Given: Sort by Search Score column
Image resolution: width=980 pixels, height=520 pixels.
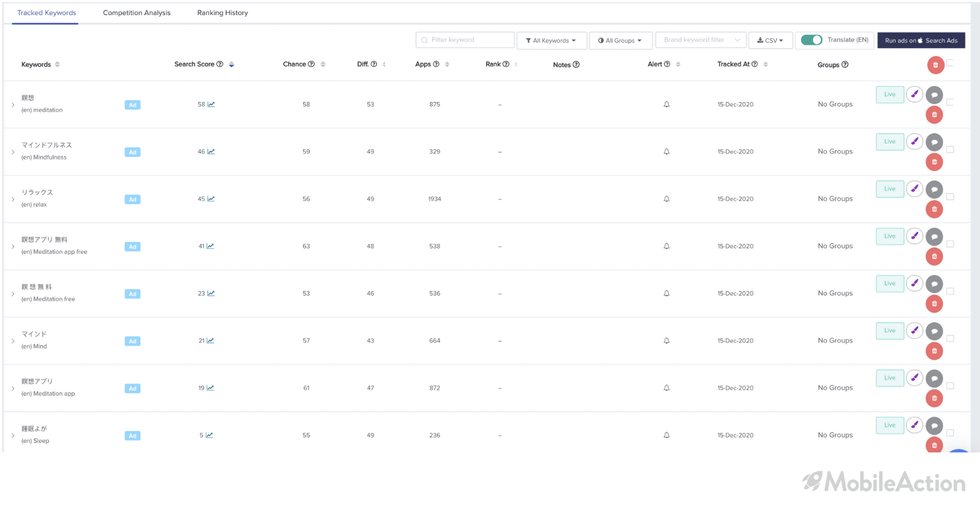Looking at the screenshot, I should tap(232, 64).
